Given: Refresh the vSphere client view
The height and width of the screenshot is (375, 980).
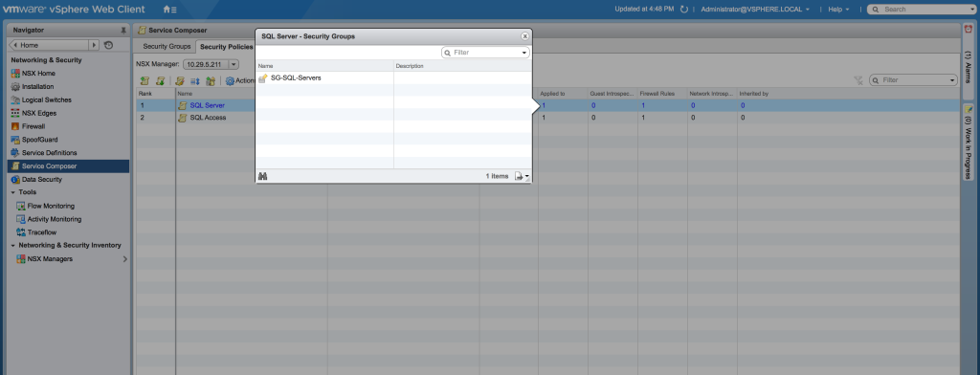Looking at the screenshot, I should pos(683,10).
